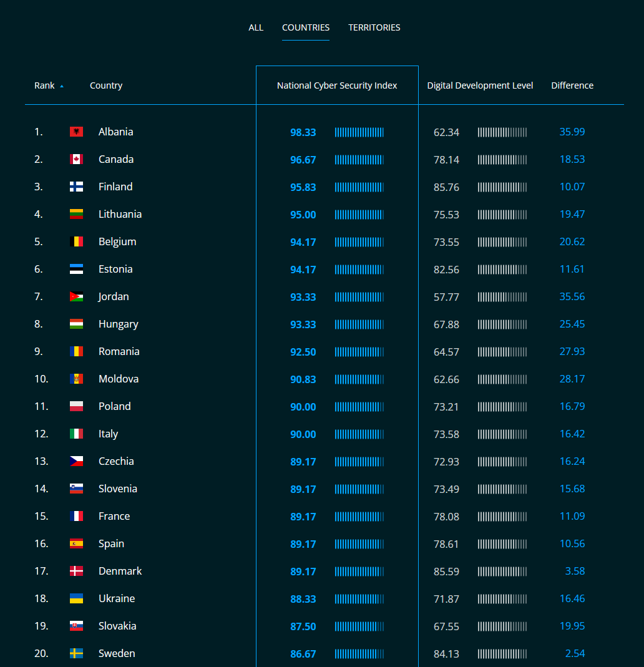This screenshot has height=667, width=644.
Task: Select the COUNTRIES tab
Action: 305,27
